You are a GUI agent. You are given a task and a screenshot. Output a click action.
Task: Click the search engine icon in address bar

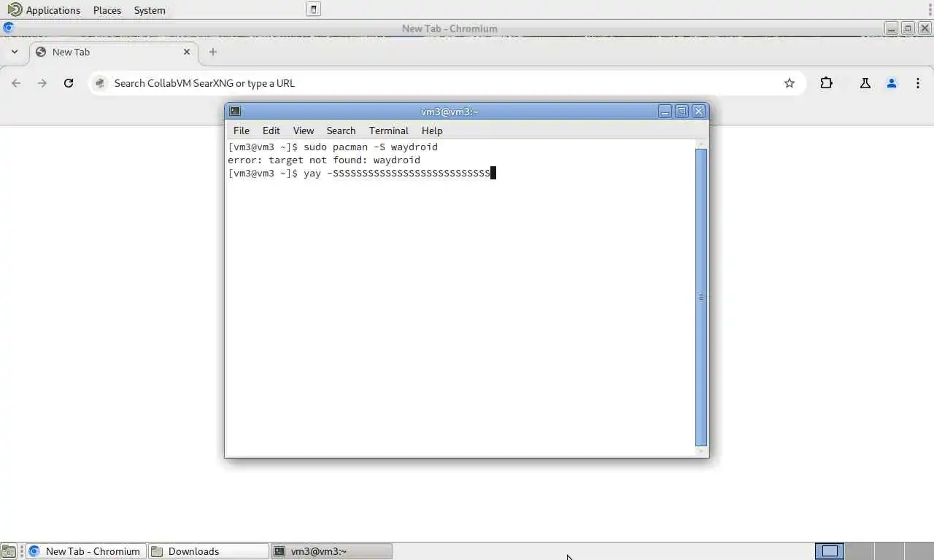click(101, 83)
